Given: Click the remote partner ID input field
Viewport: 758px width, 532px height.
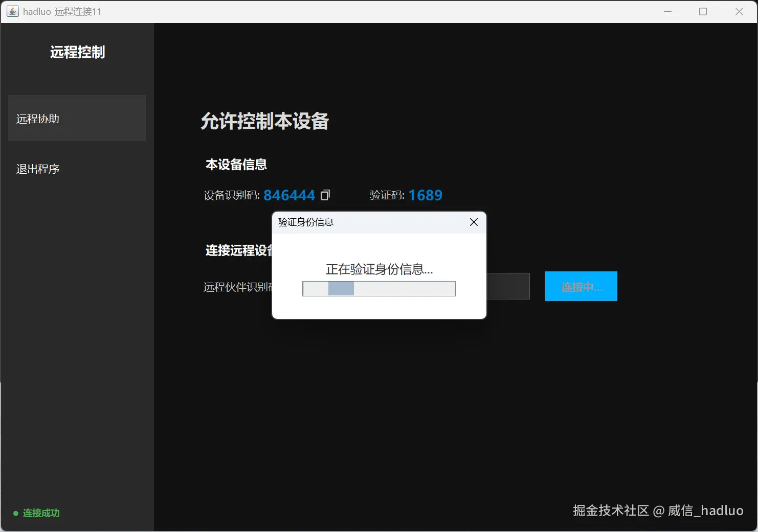Looking at the screenshot, I should (x=508, y=286).
